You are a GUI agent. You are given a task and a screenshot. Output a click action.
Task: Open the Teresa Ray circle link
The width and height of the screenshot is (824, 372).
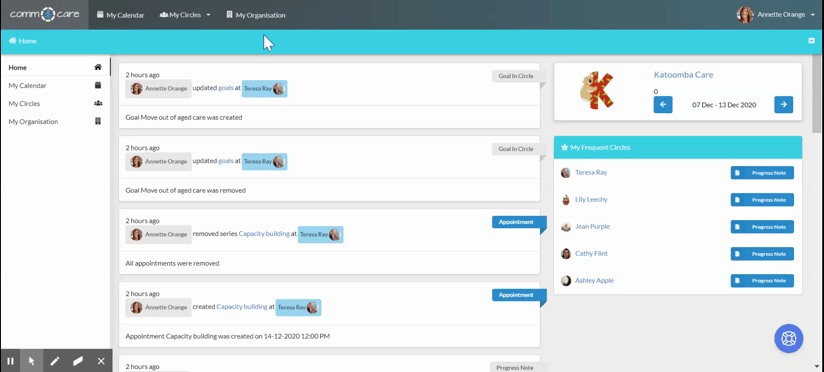pyautogui.click(x=591, y=172)
